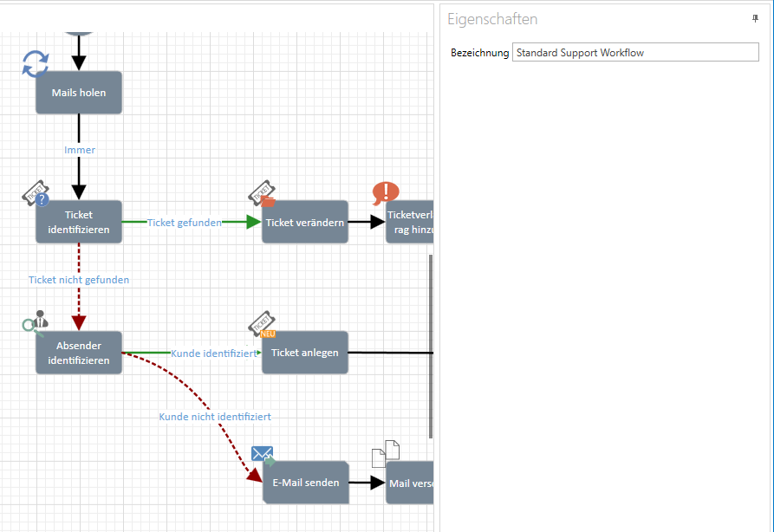Click the Bezeichnung text field

point(634,53)
